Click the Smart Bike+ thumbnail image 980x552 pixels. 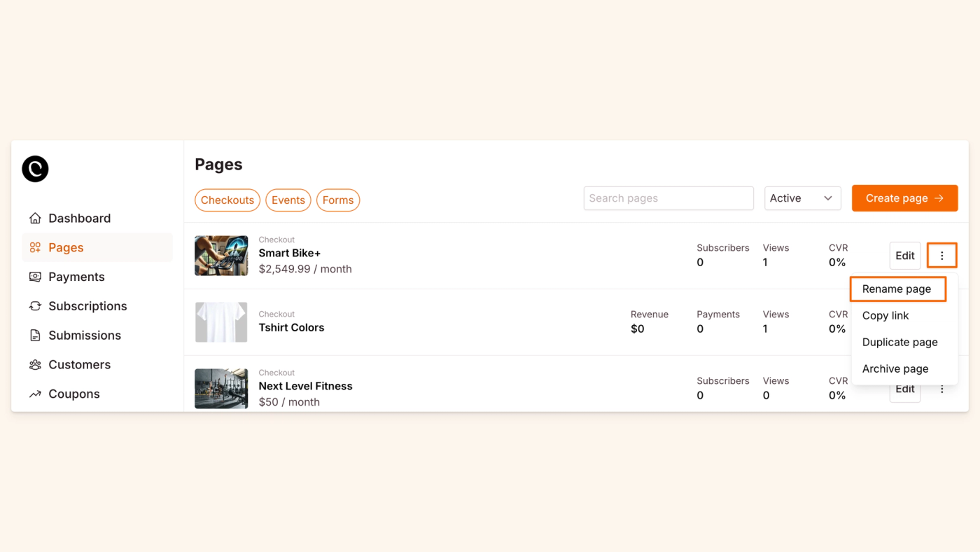point(221,256)
